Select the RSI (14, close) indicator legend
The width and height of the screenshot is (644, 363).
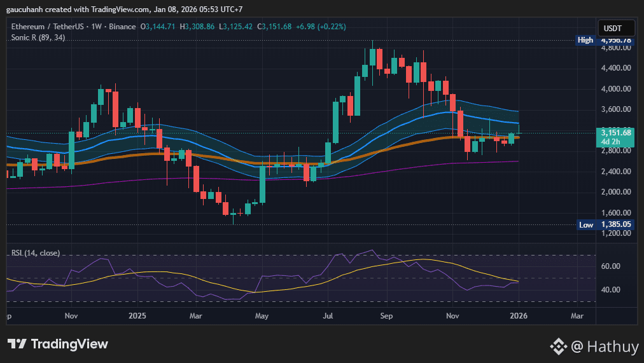[36, 253]
